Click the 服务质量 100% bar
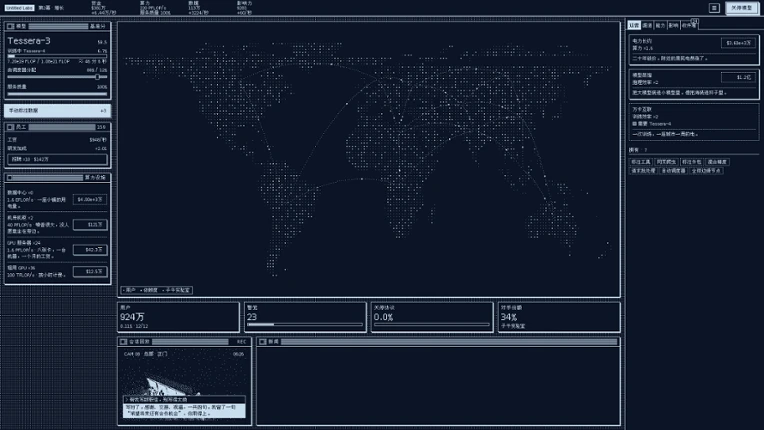This screenshot has width=764, height=430. tap(57, 93)
